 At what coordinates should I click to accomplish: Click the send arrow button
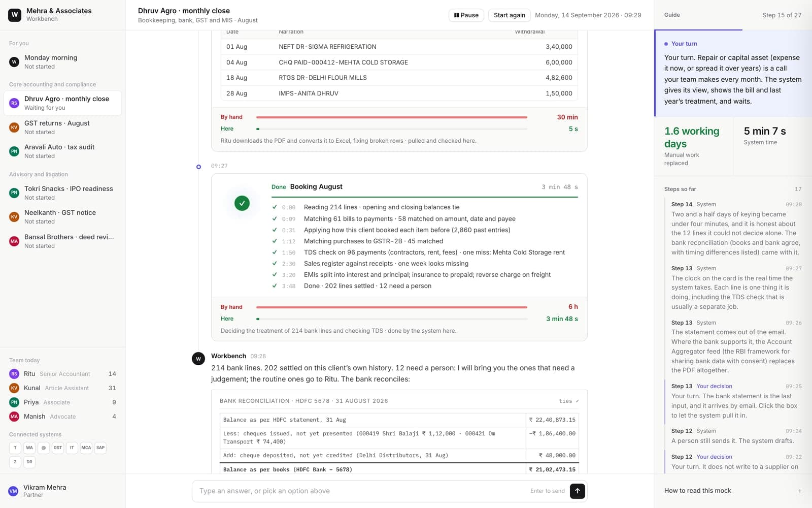577,491
